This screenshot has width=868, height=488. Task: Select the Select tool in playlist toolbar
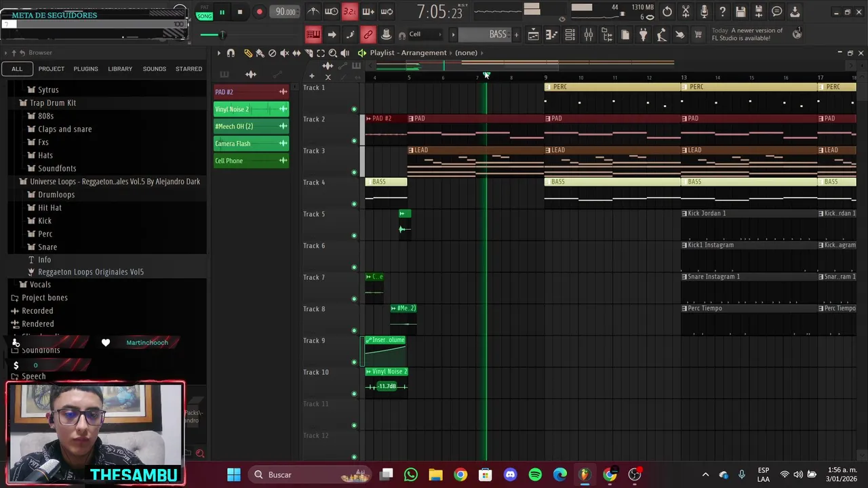coord(321,53)
